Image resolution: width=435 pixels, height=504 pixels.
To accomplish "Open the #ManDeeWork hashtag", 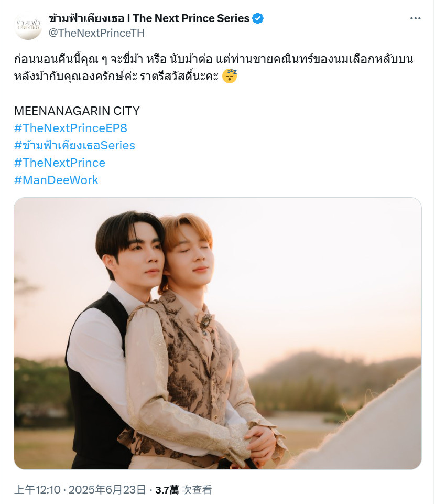I will (x=56, y=180).
